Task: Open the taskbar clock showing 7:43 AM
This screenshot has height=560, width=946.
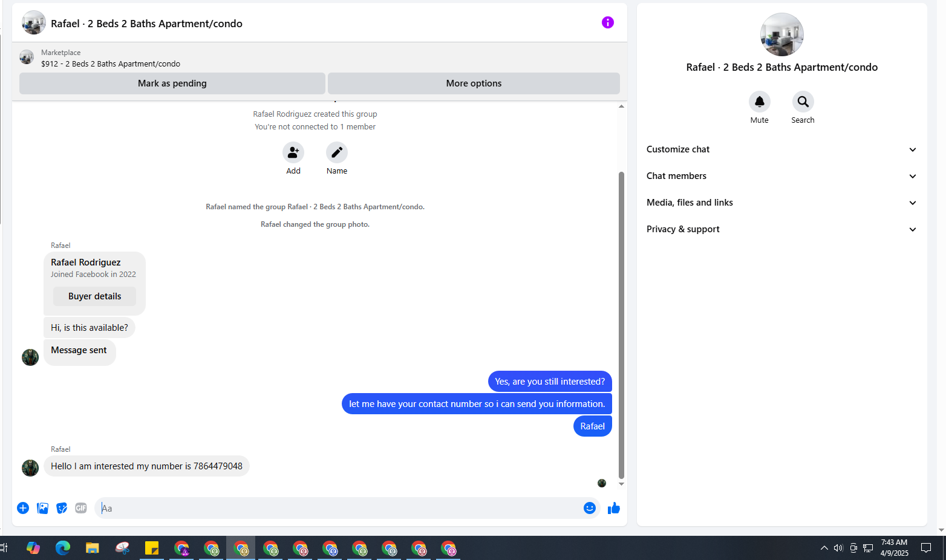Action: tap(894, 548)
